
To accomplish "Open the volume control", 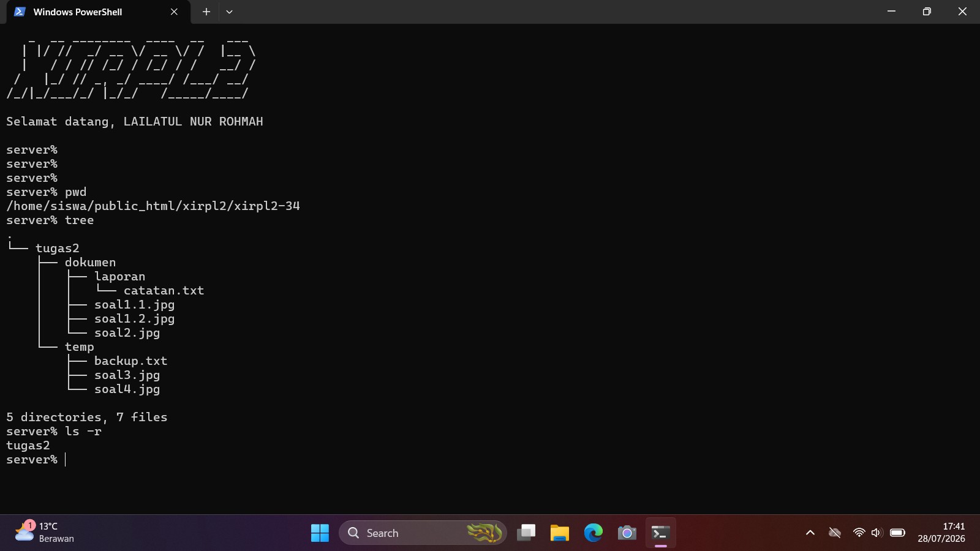I will 876,533.
